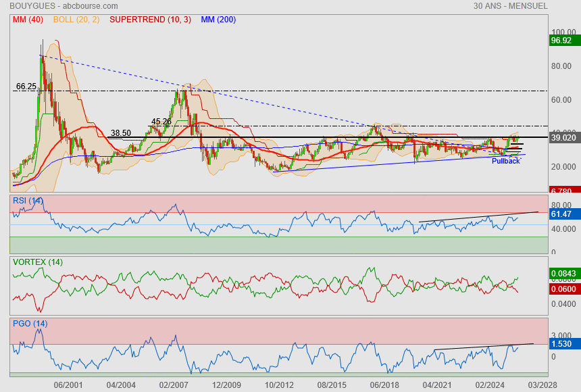Screen dimensions: 581x392
Task: Click the 38.50 support level label
Action: click(120, 133)
